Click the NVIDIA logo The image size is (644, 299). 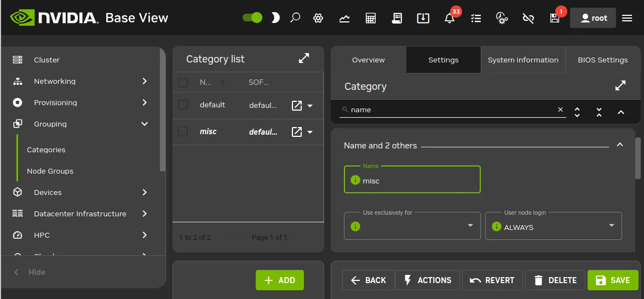pyautogui.click(x=54, y=18)
